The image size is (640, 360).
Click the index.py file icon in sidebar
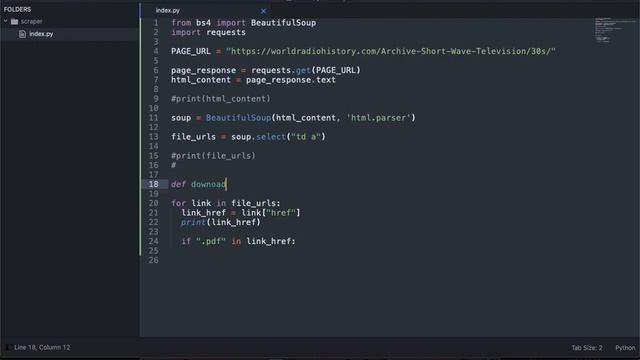[x=22, y=34]
